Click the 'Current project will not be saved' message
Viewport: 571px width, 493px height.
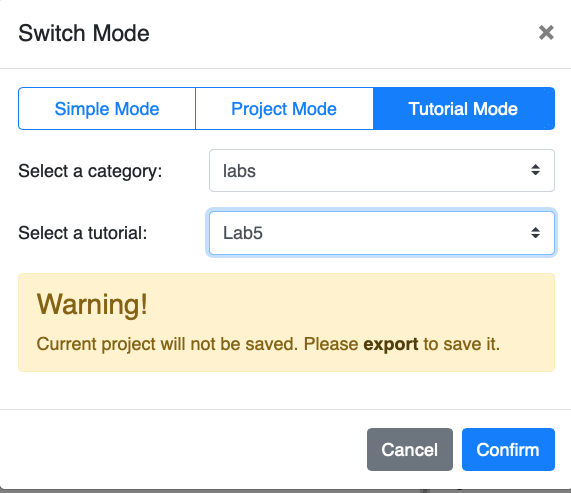point(167,344)
